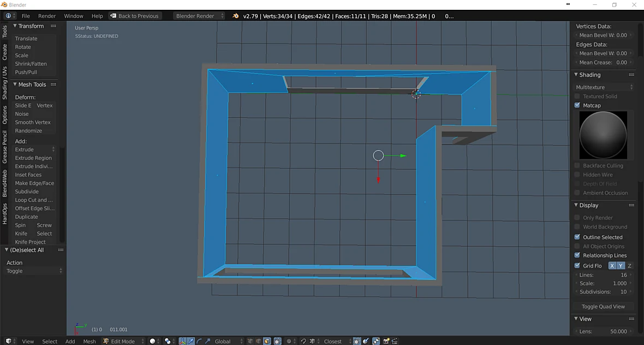
Task: Click Back to Previous screen icon
Action: coord(113,16)
